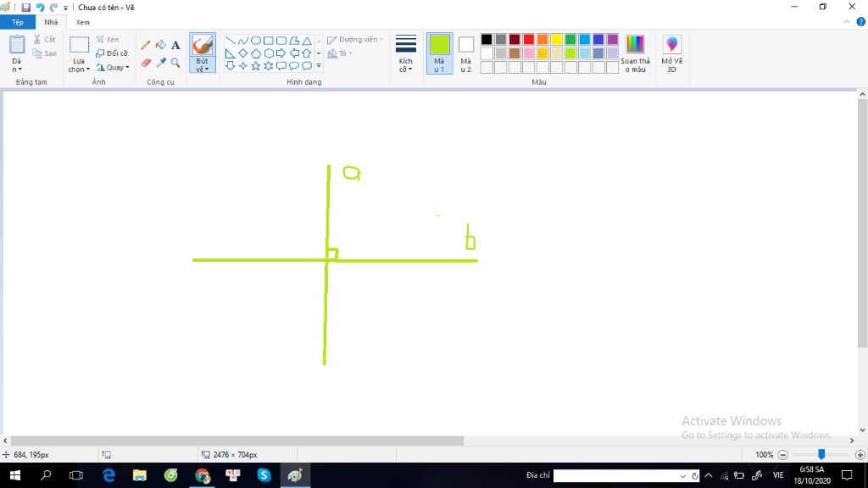The height and width of the screenshot is (488, 868).
Task: Expand the Quay rotate dropdown
Action: click(x=113, y=68)
